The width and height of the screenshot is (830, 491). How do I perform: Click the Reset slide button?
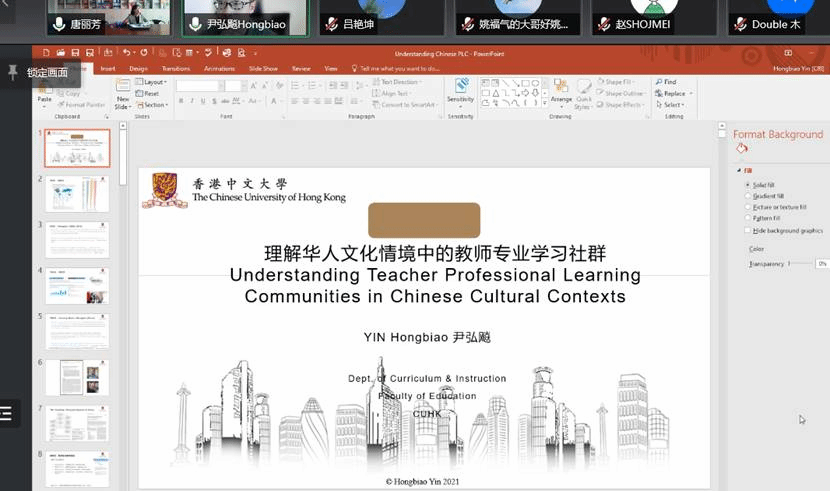pos(150,93)
